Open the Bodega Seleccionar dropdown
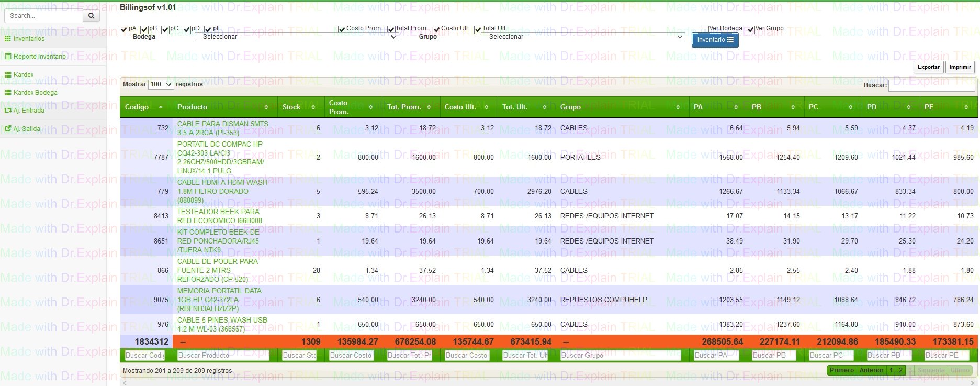Viewport: 980px width, 386px height. point(297,37)
